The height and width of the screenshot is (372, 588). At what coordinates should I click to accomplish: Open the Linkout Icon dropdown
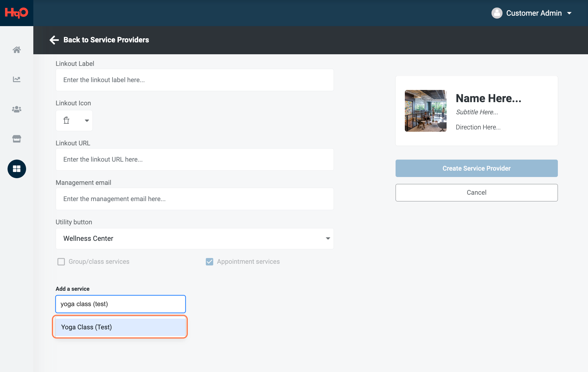tap(74, 120)
